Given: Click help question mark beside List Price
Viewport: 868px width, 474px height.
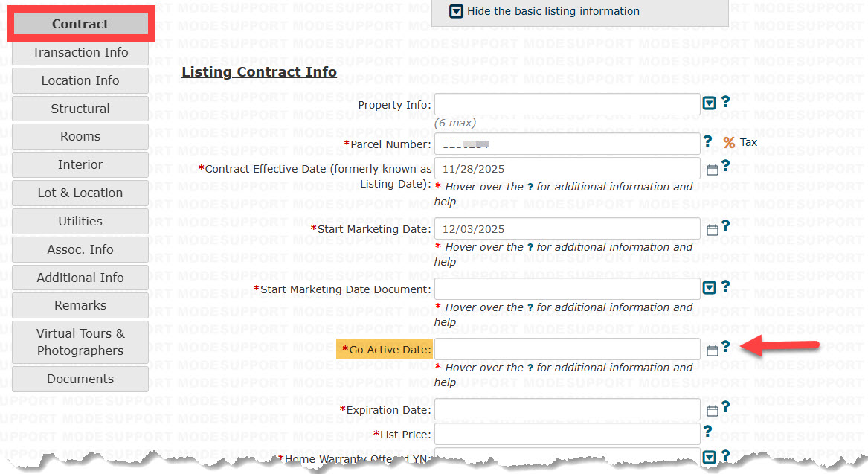Looking at the screenshot, I should click(x=707, y=431).
